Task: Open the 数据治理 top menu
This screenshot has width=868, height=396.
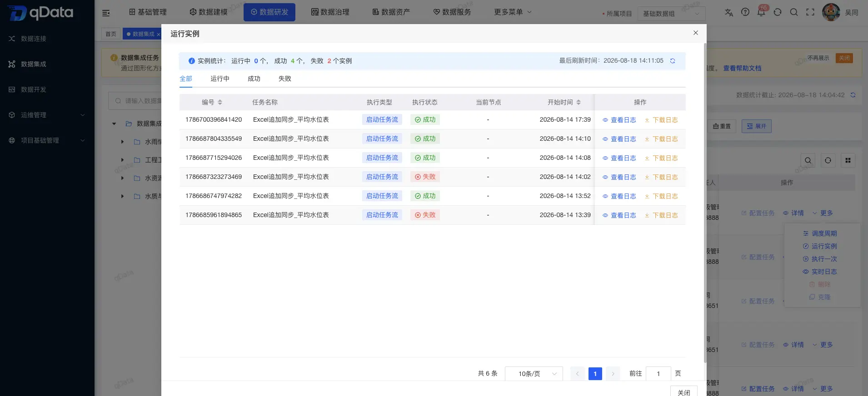Action: click(330, 12)
